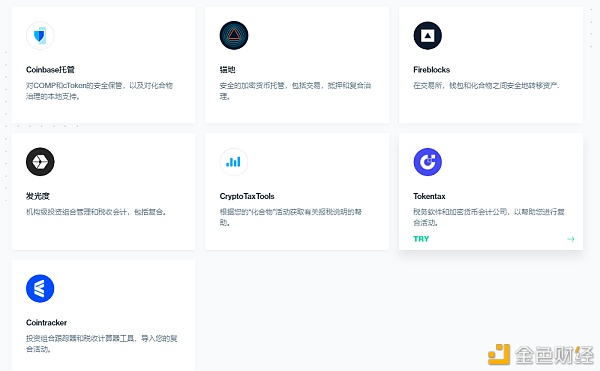Click the Cointracker description text
600x371 pixels.
(x=101, y=344)
